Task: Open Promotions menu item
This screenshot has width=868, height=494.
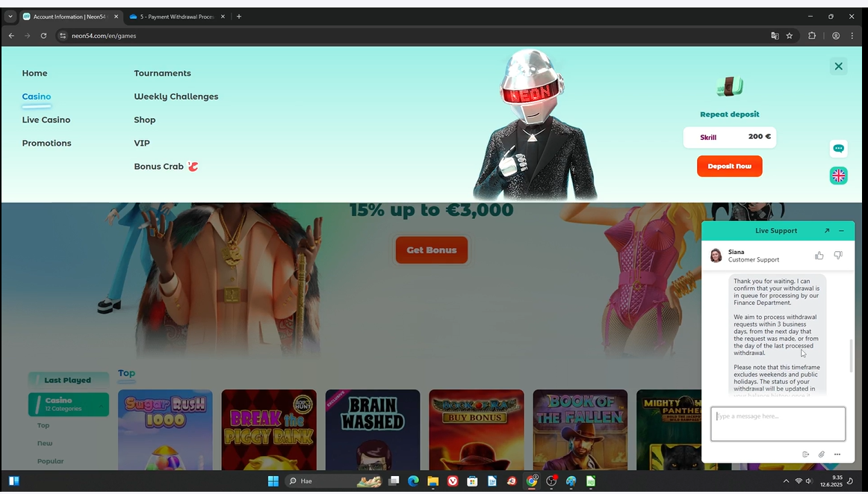Action: tap(46, 143)
